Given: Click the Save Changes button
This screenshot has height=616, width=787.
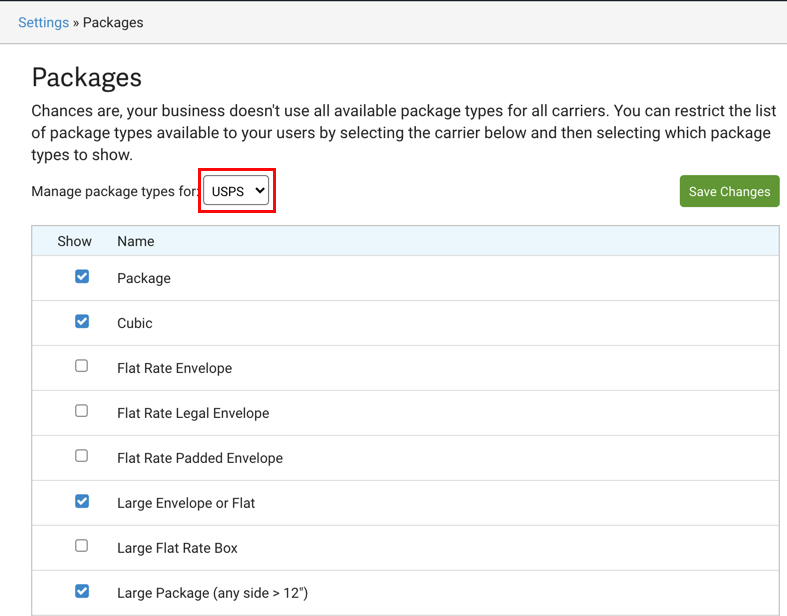Looking at the screenshot, I should pos(729,191).
